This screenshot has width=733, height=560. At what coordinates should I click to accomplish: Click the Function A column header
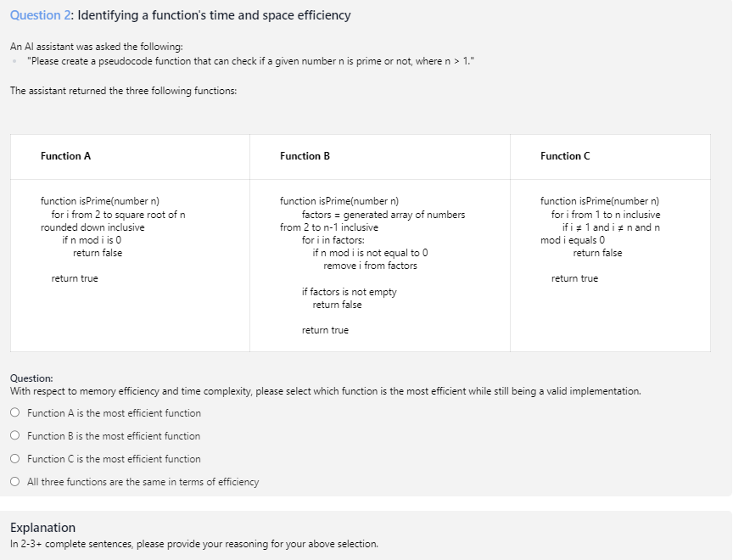(x=65, y=156)
